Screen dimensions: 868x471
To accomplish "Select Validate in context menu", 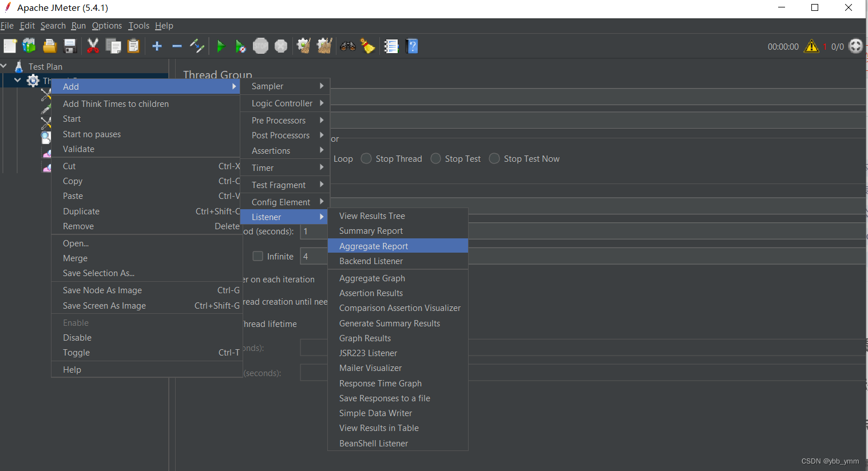I will 146,149.
